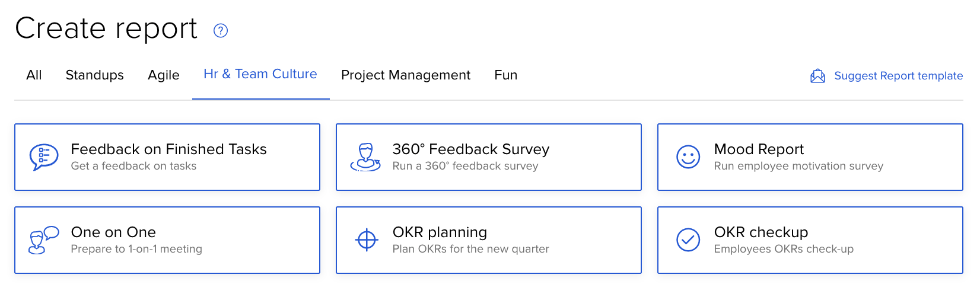Click the help question mark icon
980x300 pixels.
[x=221, y=30]
